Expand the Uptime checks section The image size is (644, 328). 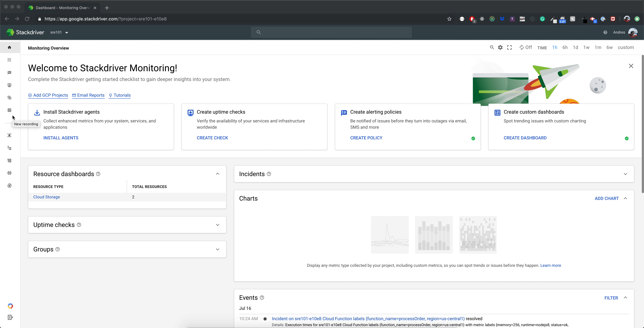pos(217,225)
